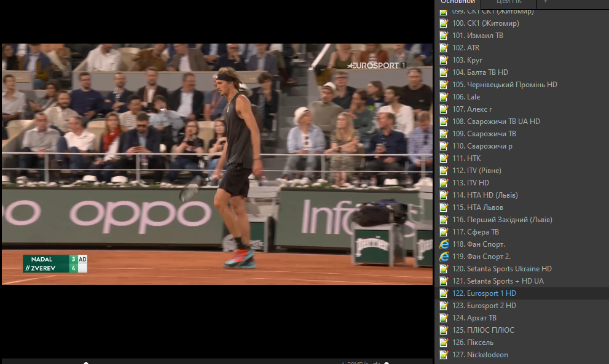
Task: Click the icon beside 105. Чернівецький Промінь HD
Action: (x=444, y=85)
